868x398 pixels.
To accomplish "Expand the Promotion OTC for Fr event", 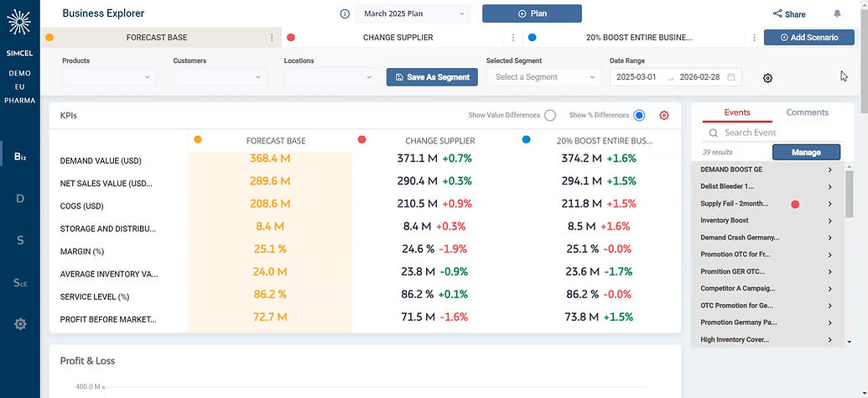I will pyautogui.click(x=829, y=255).
